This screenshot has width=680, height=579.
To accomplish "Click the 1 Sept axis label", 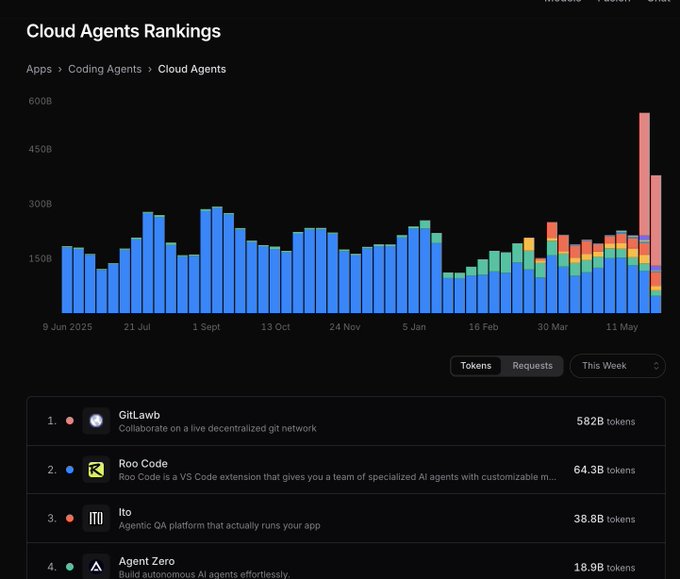I will point(206,327).
